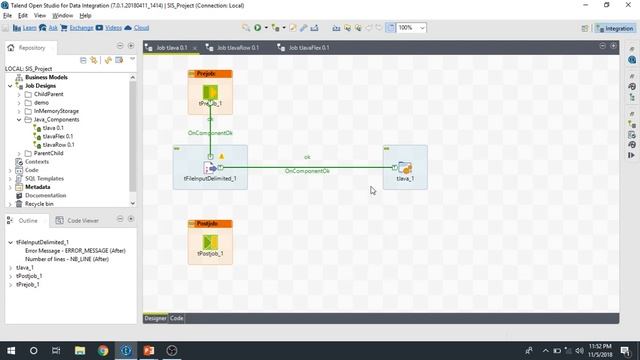Expand the demo folder
Screen dimensions: 640x360
tap(19, 103)
